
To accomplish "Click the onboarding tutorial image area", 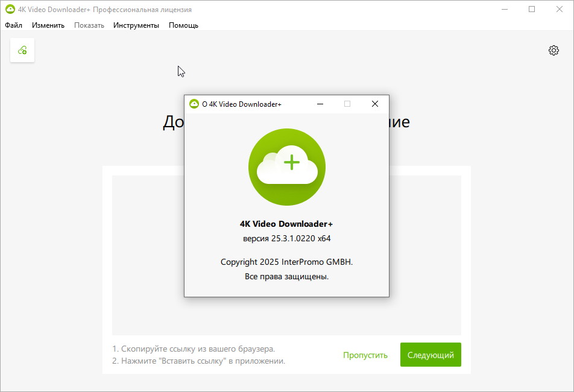I will pyautogui.click(x=286, y=255).
